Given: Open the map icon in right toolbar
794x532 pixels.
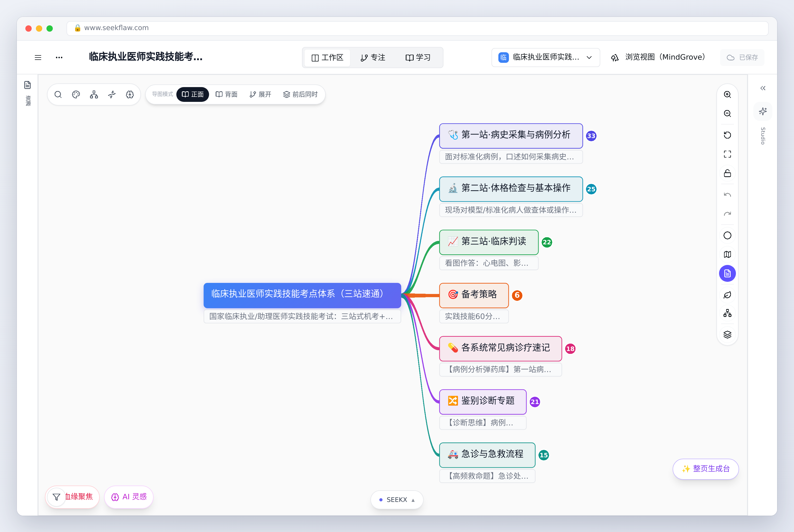Looking at the screenshot, I should click(727, 254).
